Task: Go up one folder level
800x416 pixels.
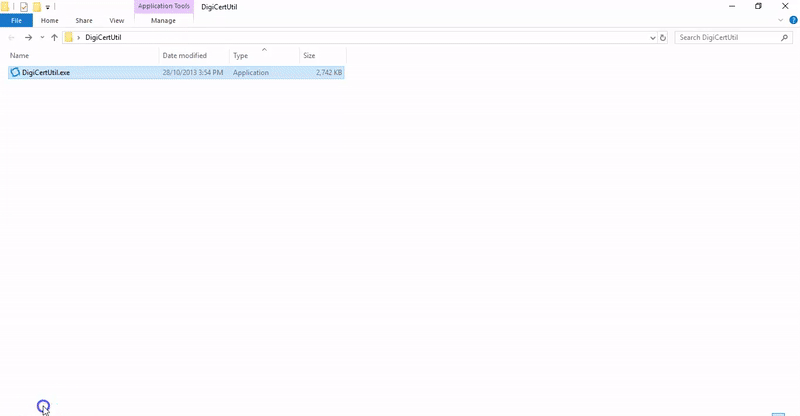Action: click(x=54, y=37)
